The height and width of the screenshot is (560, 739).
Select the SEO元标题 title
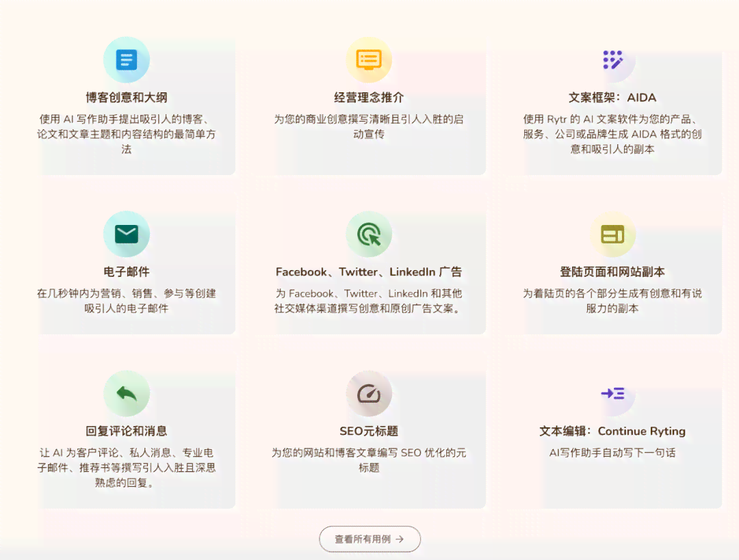click(x=369, y=431)
